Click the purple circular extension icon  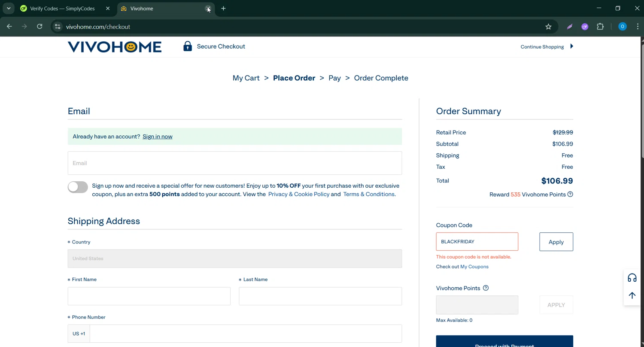tap(585, 27)
